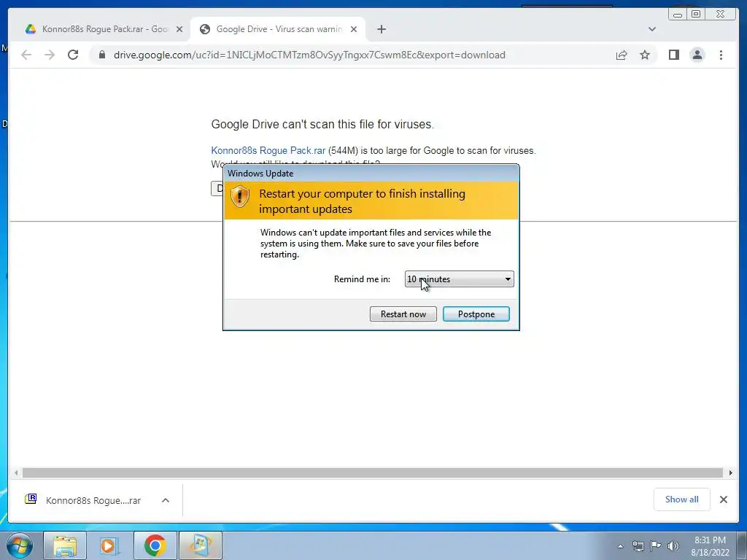View site information via the lock icon
Image resolution: width=747 pixels, height=560 pixels.
[101, 55]
